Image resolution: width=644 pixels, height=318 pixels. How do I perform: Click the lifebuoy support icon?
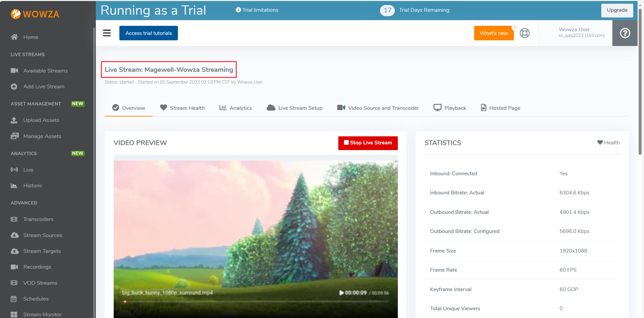[524, 33]
